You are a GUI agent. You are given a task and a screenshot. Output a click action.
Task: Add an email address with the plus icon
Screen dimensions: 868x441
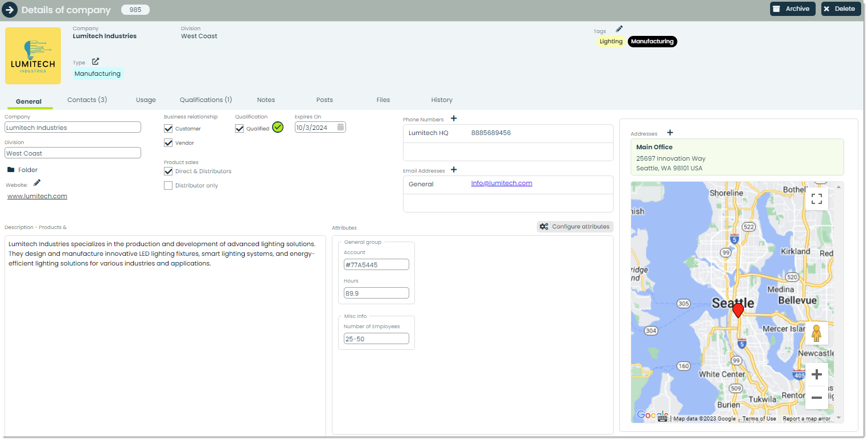coord(454,170)
